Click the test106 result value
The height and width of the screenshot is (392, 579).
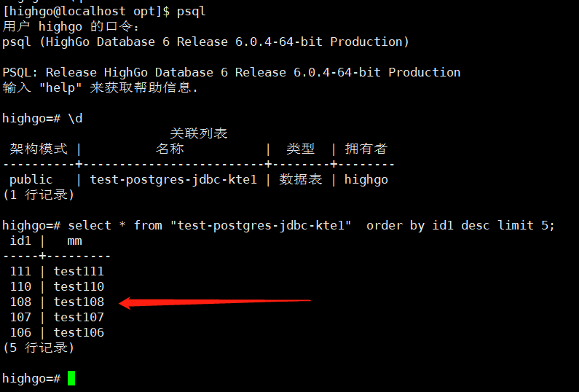(x=79, y=332)
